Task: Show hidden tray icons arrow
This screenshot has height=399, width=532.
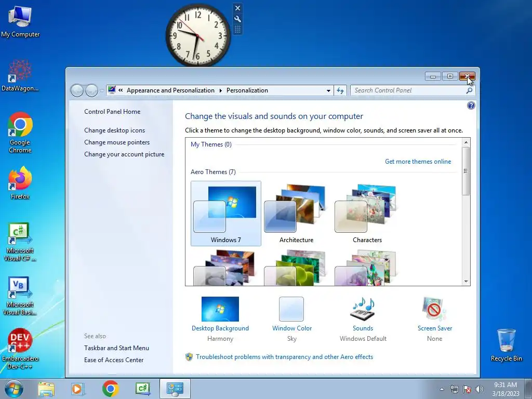Action: 442,389
